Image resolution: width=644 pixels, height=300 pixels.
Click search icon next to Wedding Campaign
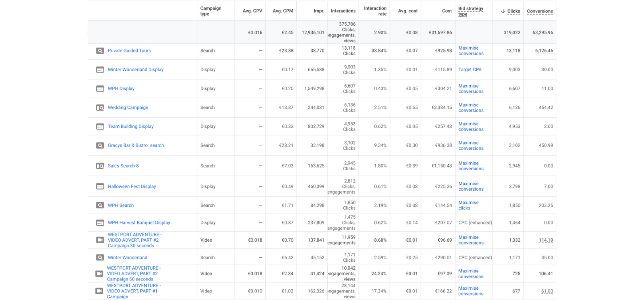coord(100,108)
